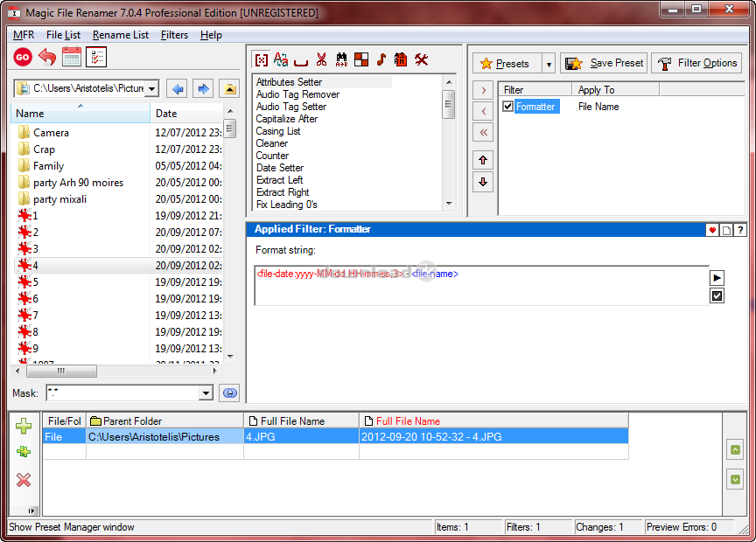756x542 pixels.
Task: Remove all filters with the double-left arrow
Action: pos(484,133)
